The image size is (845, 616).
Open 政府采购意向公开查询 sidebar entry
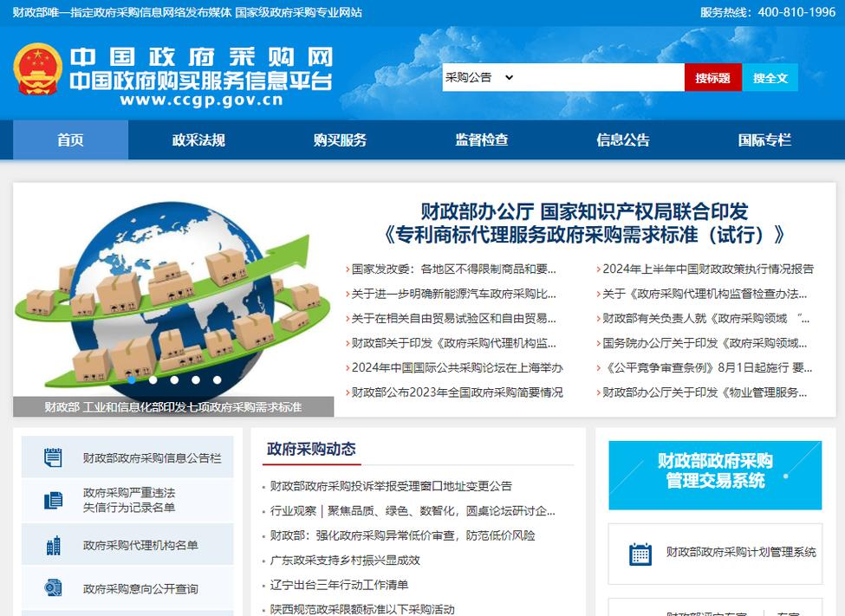(127, 588)
